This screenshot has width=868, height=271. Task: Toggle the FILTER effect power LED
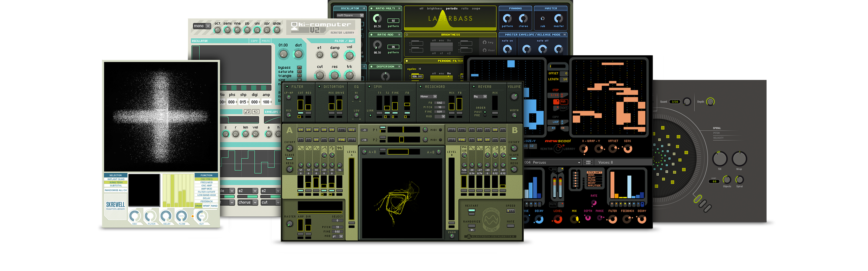point(287,86)
